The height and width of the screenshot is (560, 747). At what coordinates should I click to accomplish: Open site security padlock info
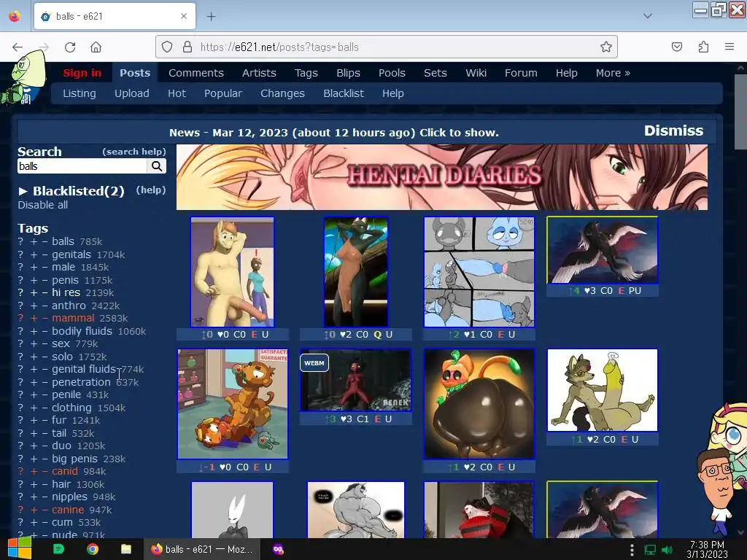coord(187,47)
